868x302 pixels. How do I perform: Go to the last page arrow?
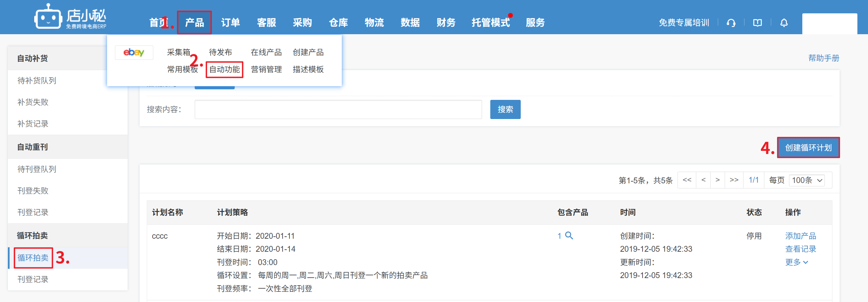pyautogui.click(x=734, y=180)
